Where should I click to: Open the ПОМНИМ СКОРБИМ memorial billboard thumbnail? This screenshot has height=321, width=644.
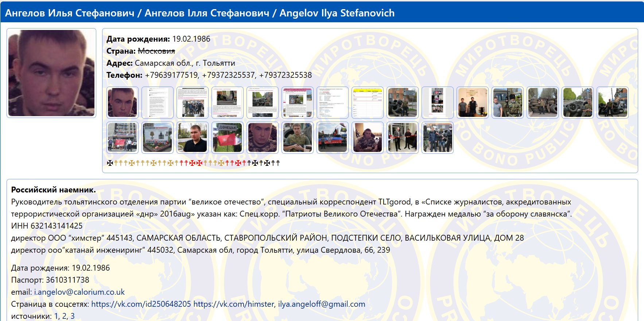(x=158, y=138)
